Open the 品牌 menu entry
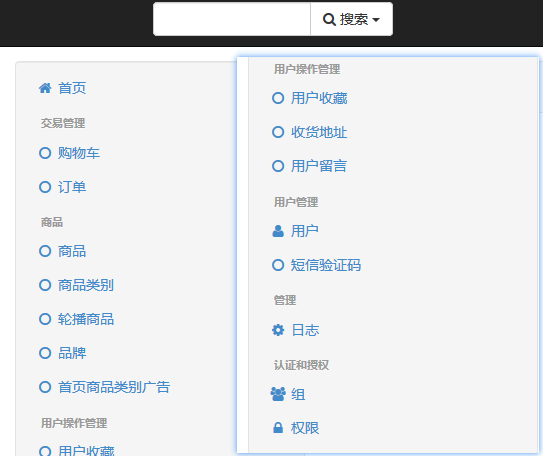The image size is (543, 456). click(x=72, y=353)
